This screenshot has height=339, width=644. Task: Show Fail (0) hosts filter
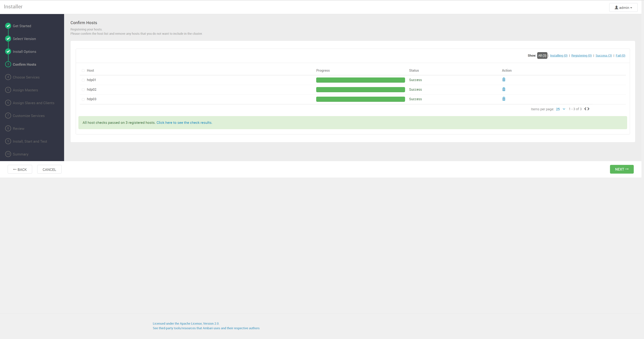coord(620,56)
